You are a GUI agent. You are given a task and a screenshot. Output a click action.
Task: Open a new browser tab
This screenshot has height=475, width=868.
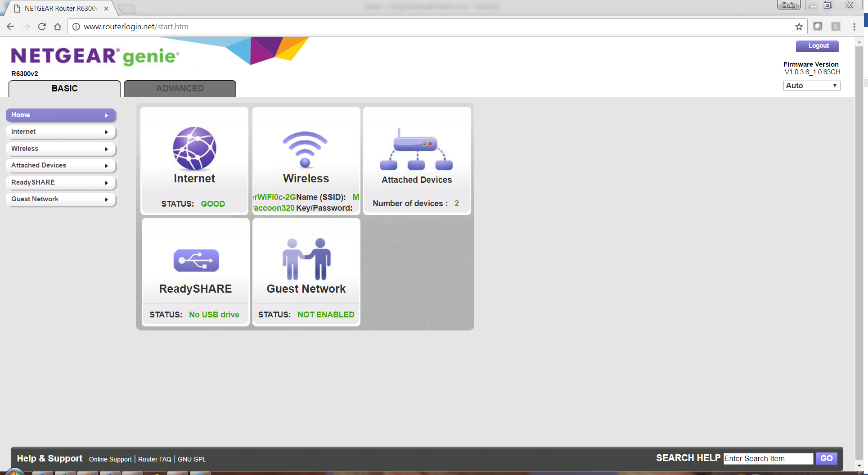point(127,8)
